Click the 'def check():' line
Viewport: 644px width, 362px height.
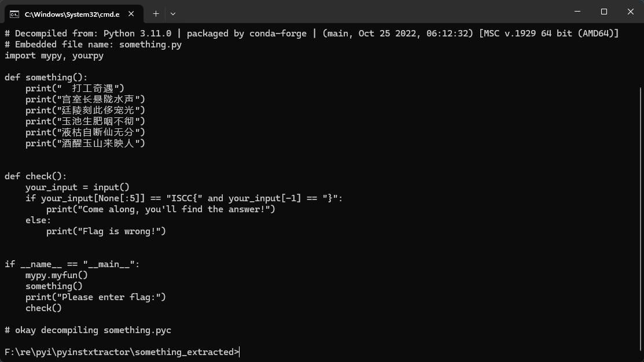pyautogui.click(x=36, y=176)
